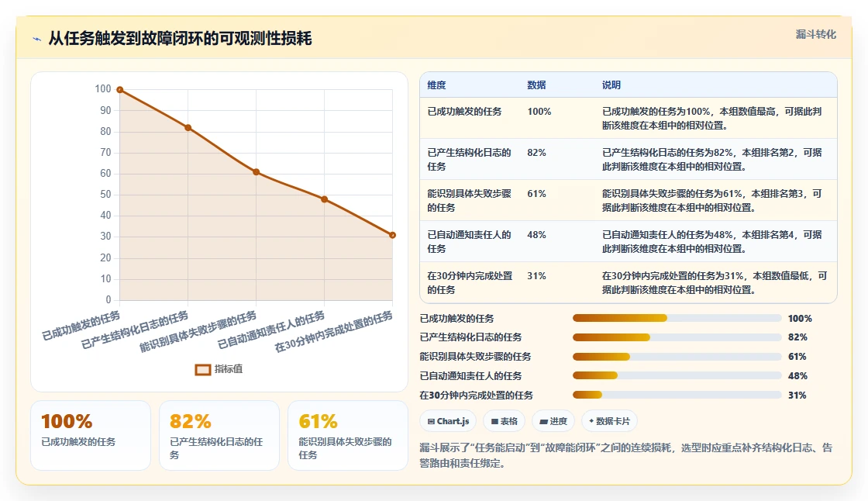The height and width of the screenshot is (501, 868).
Task: Click the 31% value beside progress bars
Action: (x=797, y=396)
